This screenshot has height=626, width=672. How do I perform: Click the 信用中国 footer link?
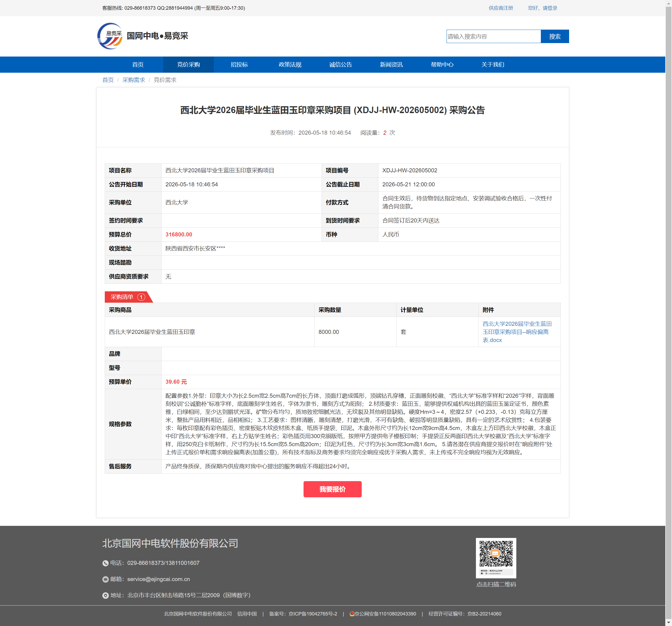(247, 614)
